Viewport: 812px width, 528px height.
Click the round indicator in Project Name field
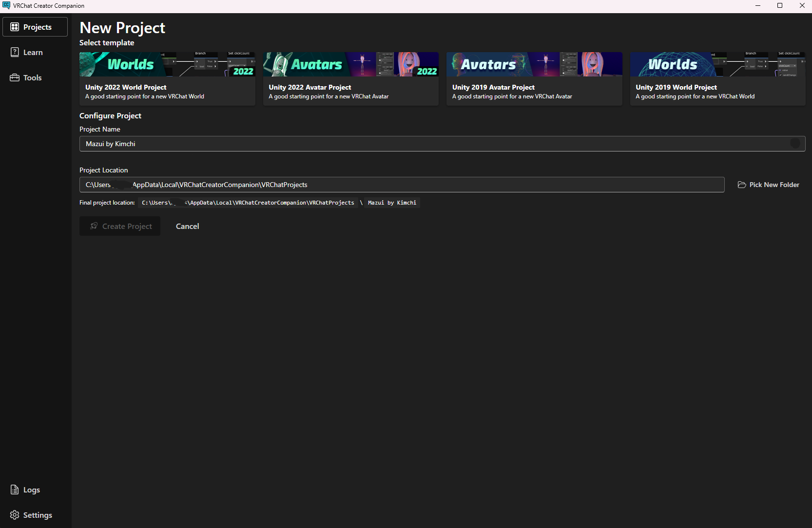tap(795, 143)
